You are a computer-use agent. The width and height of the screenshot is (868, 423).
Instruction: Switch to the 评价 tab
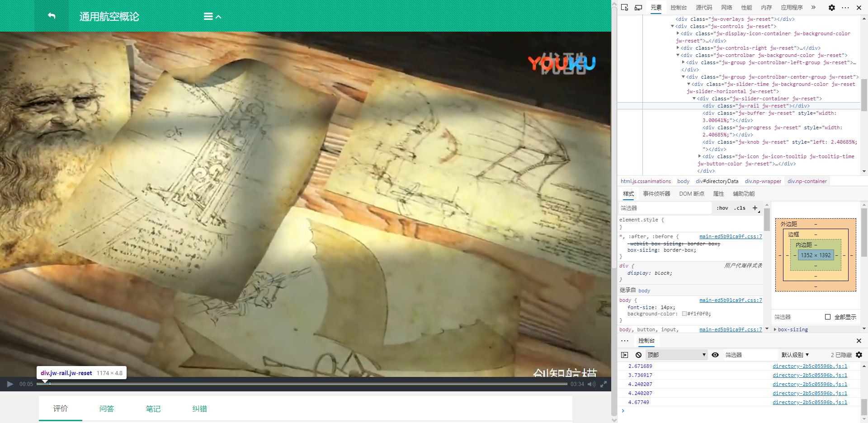pos(61,409)
